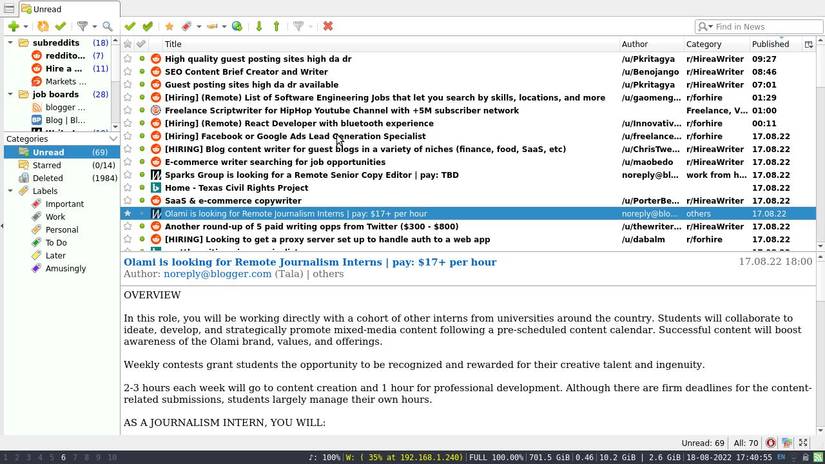Click second green checkmark in article toolbar
The height and width of the screenshot is (464, 825).
click(x=148, y=26)
